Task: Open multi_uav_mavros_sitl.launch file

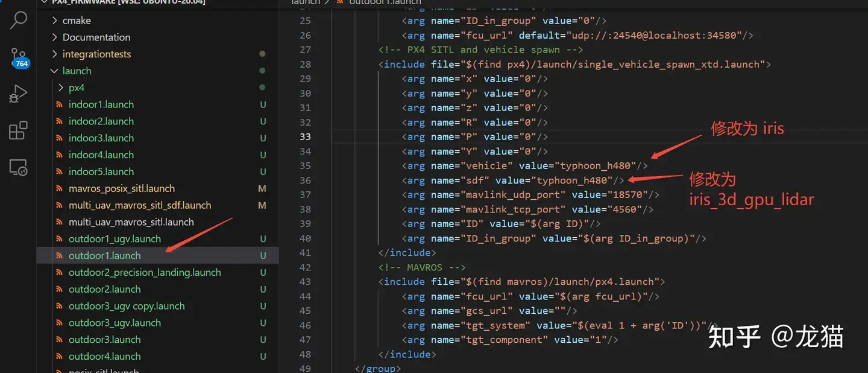Action: 131,222
